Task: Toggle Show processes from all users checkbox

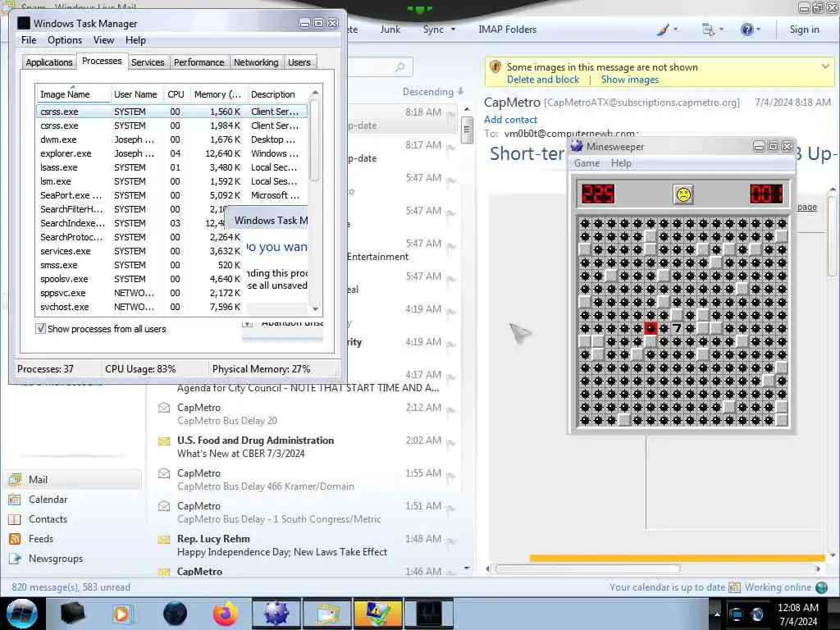Action: click(x=41, y=328)
